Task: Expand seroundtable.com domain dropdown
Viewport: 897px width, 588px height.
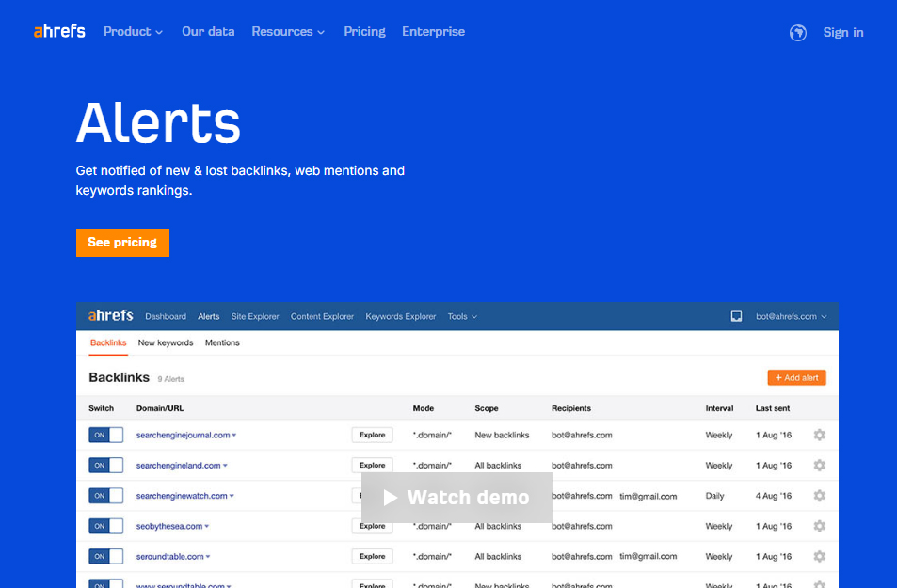Action: pyautogui.click(x=208, y=557)
